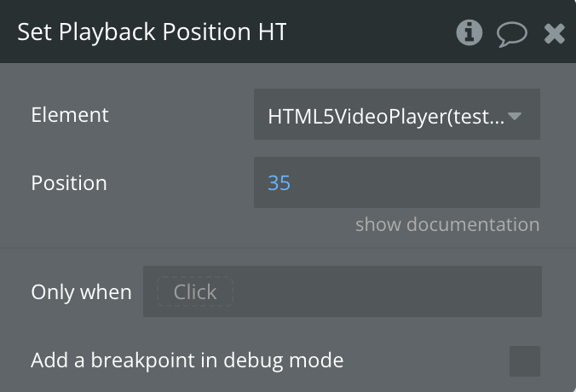576x392 pixels.
Task: Click the Add a breakpoint label text
Action: [187, 360]
